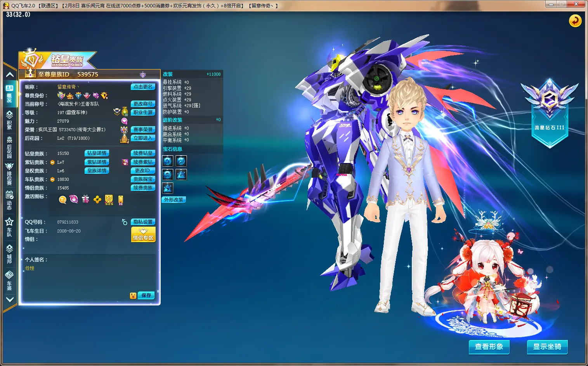Screen dimensions: 588x366
Task: Click 续费紫钻 renew button
Action: coord(143,162)
